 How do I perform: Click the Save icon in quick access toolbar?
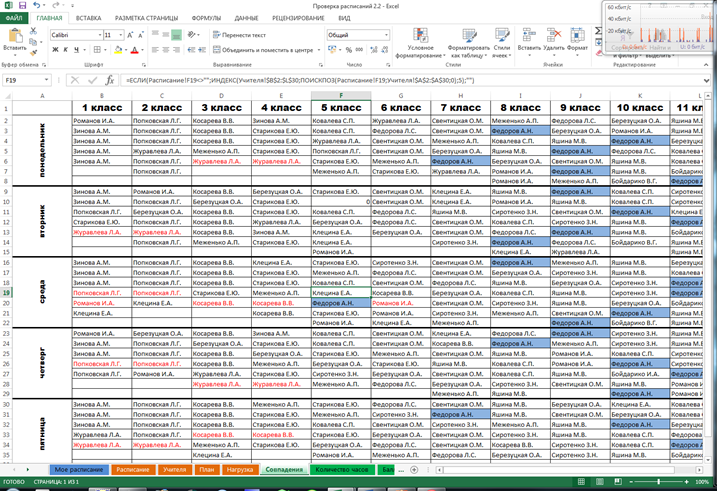pos(21,5)
